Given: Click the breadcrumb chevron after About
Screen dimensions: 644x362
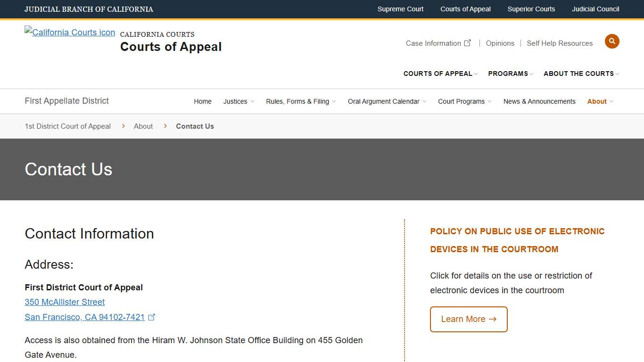Looking at the screenshot, I should coord(165,126).
